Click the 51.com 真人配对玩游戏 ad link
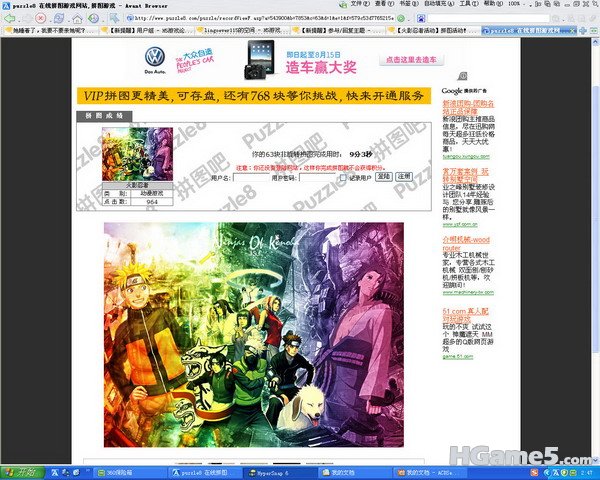 [x=466, y=315]
